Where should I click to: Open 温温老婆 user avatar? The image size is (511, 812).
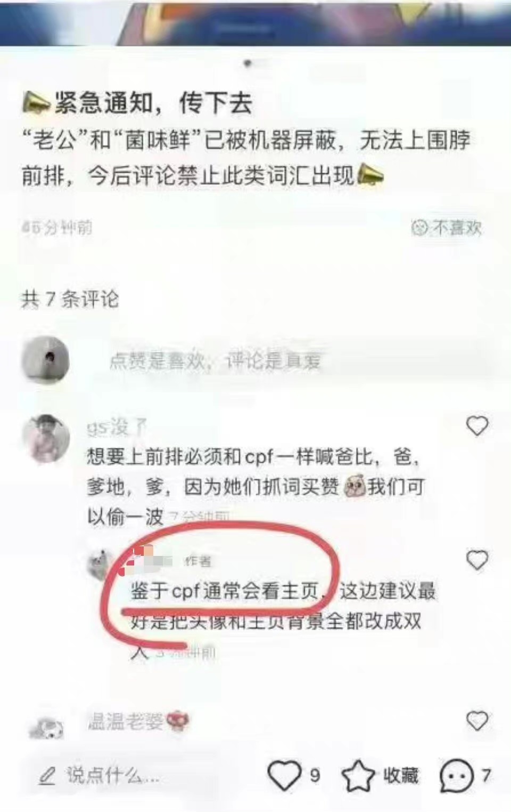tap(46, 727)
